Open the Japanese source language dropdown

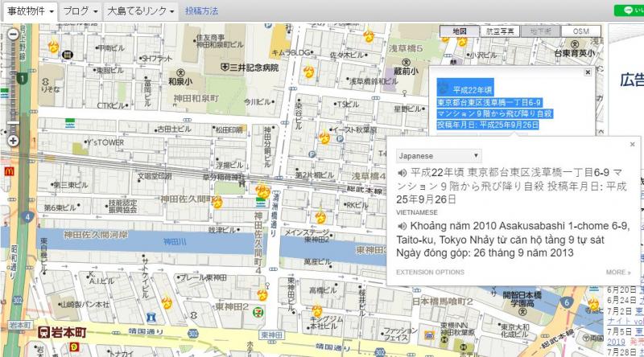439,156
